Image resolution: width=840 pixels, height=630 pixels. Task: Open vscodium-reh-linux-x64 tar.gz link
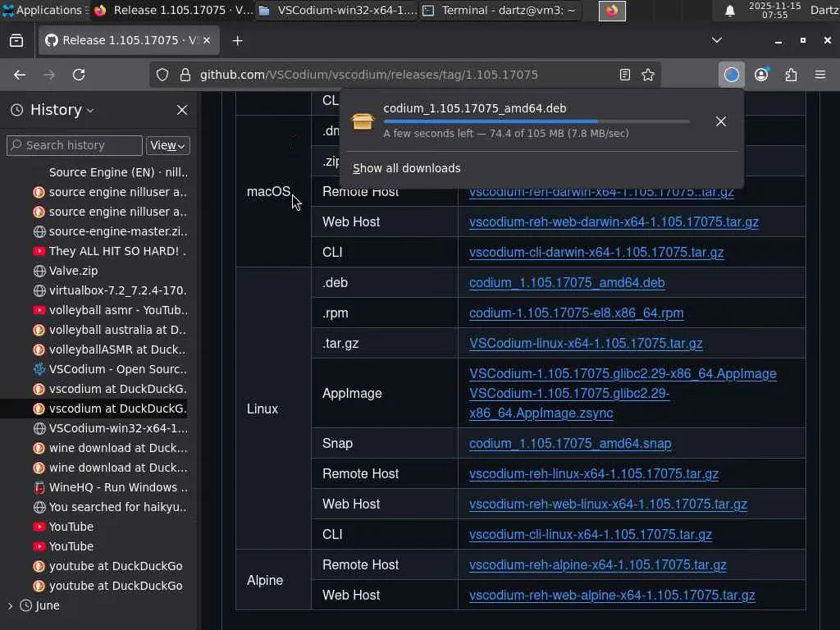[594, 473]
